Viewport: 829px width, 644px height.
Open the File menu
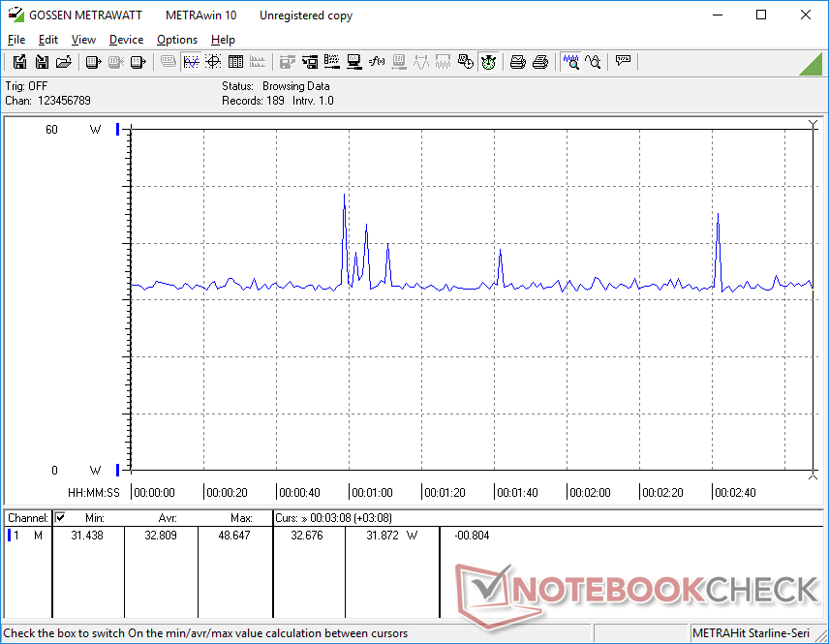(16, 40)
